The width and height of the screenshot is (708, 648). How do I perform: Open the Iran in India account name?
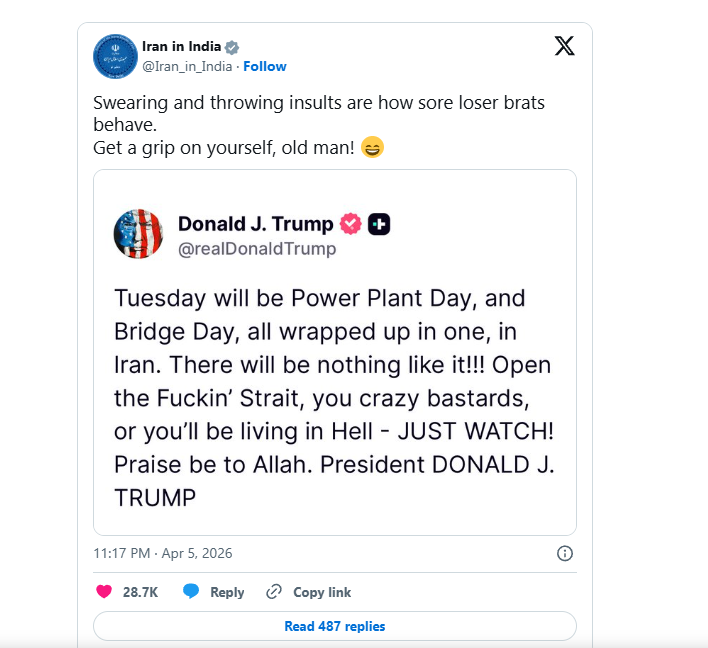point(183,47)
